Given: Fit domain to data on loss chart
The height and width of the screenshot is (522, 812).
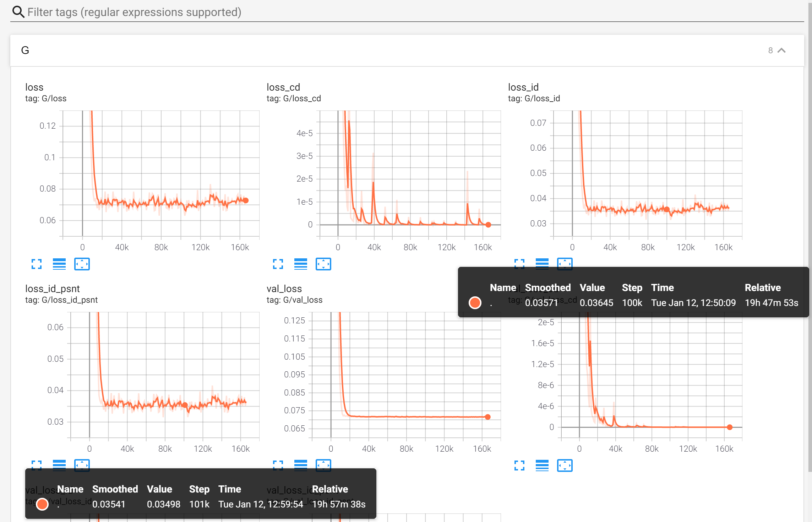Looking at the screenshot, I should 82,264.
